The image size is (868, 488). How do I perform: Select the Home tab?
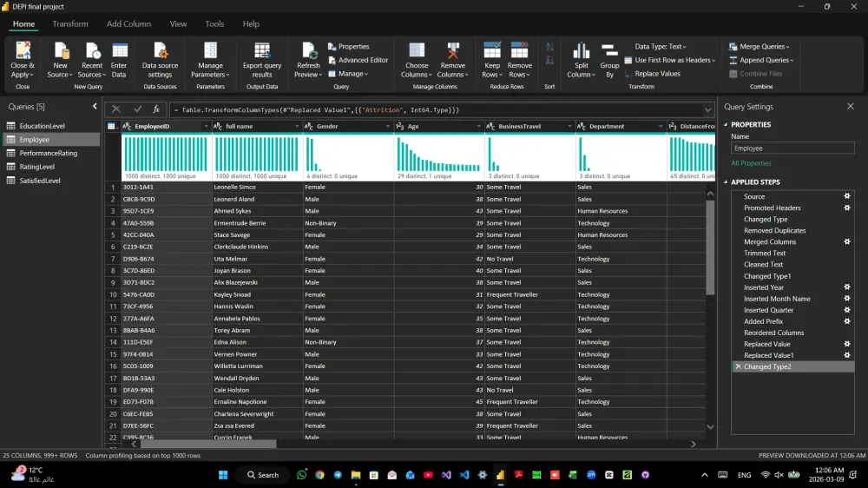pos(23,23)
